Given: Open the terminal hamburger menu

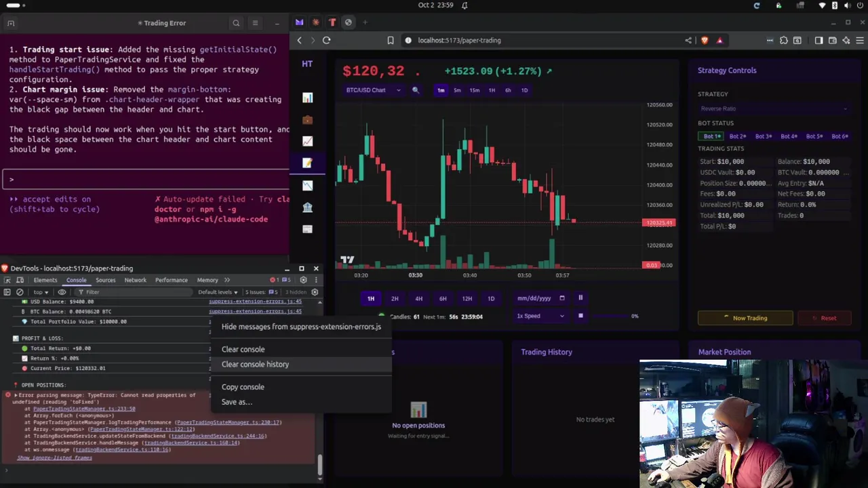Looking at the screenshot, I should coord(255,23).
